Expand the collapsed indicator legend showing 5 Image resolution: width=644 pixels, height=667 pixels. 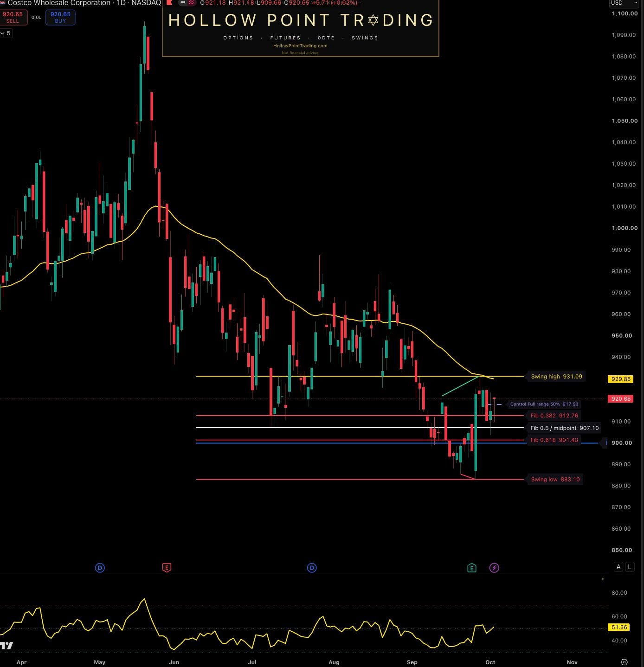(6, 33)
